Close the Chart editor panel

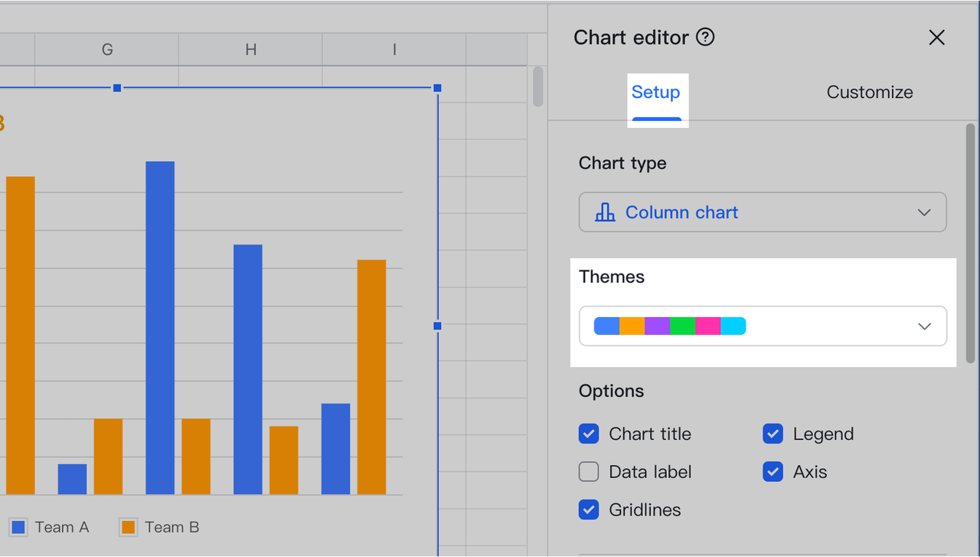pos(936,37)
